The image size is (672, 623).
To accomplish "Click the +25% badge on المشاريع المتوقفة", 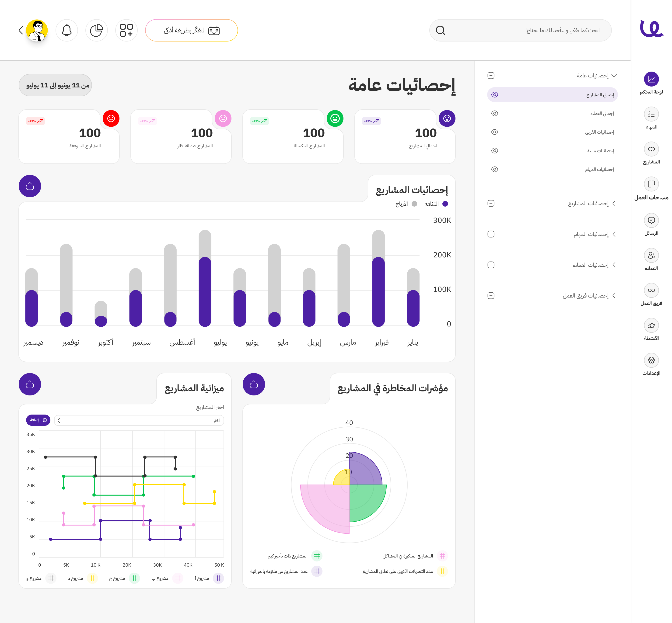I will tap(35, 121).
